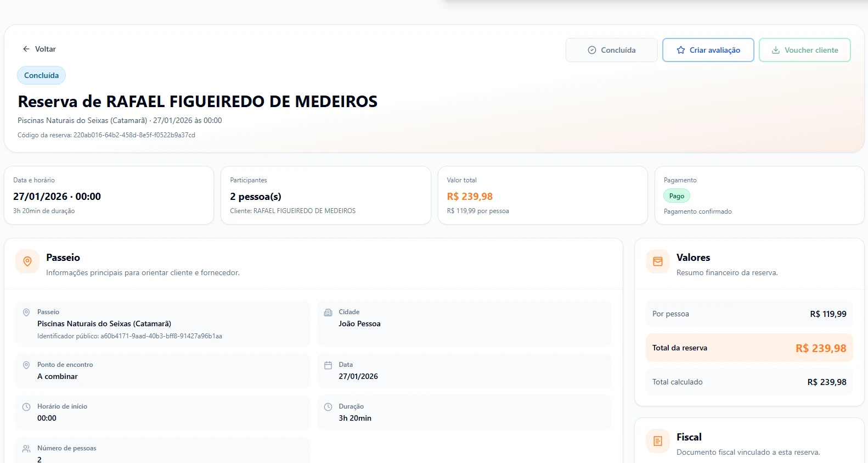Click the 3h 20min value under Duração
868x463 pixels.
(x=355, y=419)
